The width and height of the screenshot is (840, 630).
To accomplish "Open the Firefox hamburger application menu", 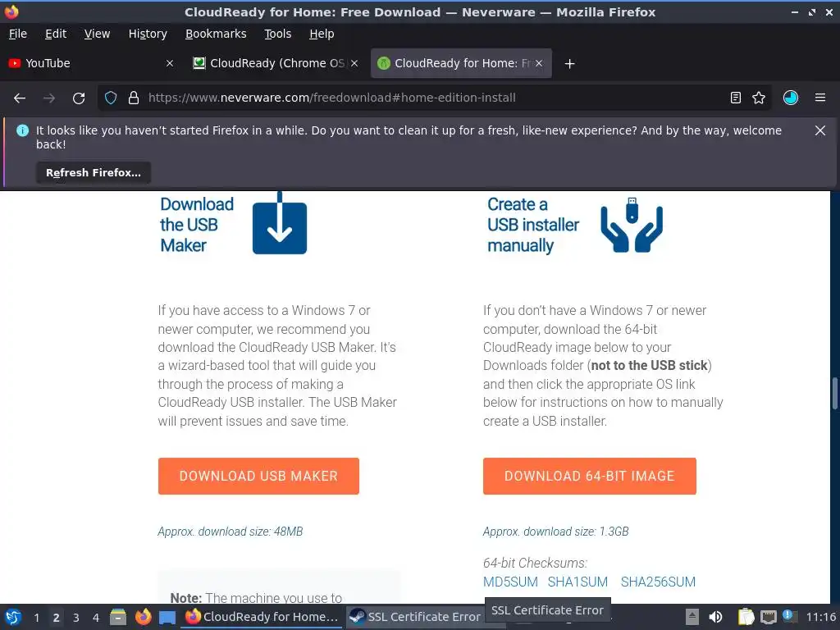I will click(x=820, y=98).
